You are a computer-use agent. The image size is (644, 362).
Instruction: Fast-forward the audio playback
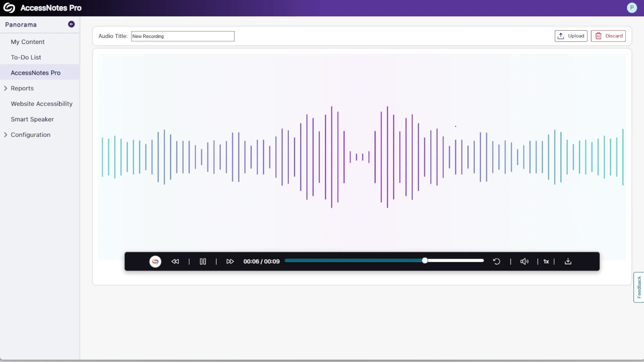[230, 261]
